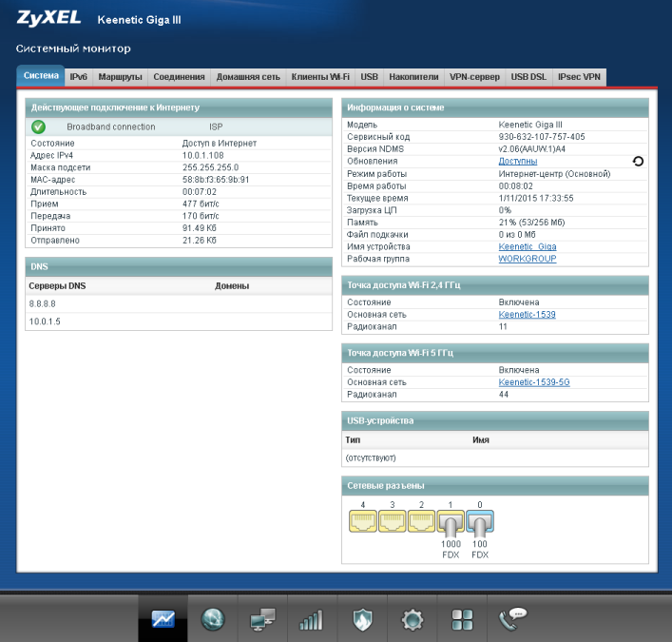Open the Applications four-squares icon
Screen dimensions: 672x642
(x=463, y=620)
